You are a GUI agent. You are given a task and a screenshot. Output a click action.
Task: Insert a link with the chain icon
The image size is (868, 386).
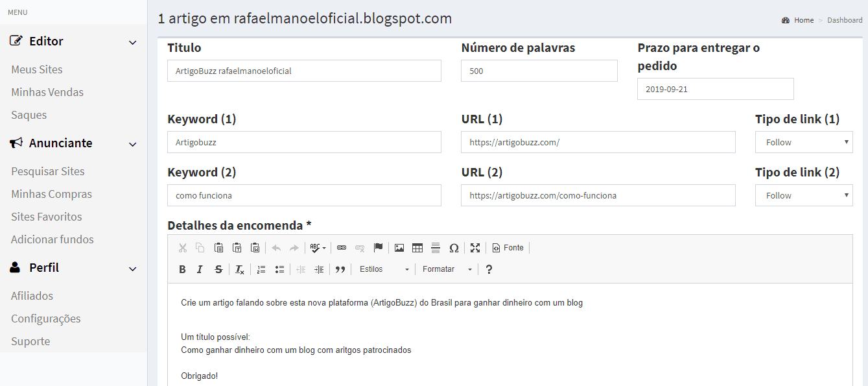coord(342,248)
